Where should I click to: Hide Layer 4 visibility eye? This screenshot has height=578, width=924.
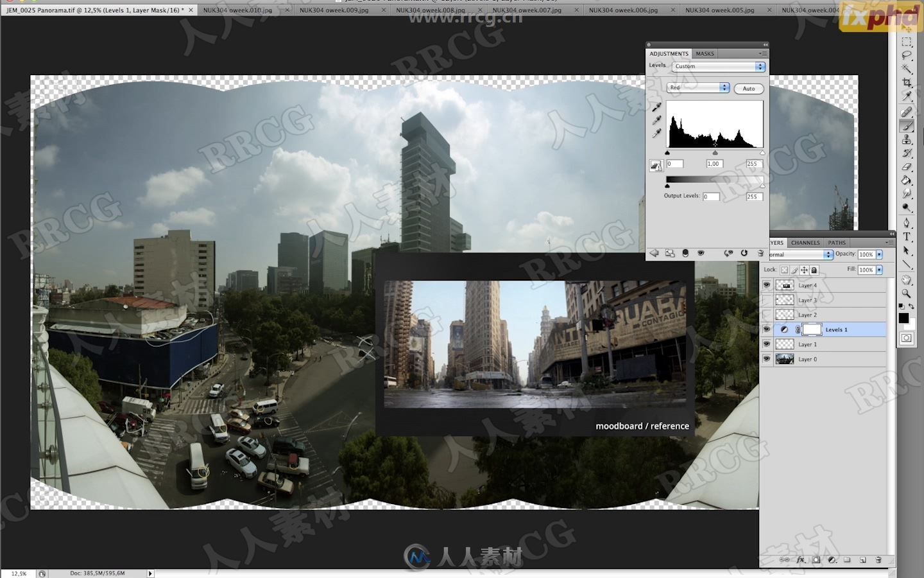(x=766, y=285)
